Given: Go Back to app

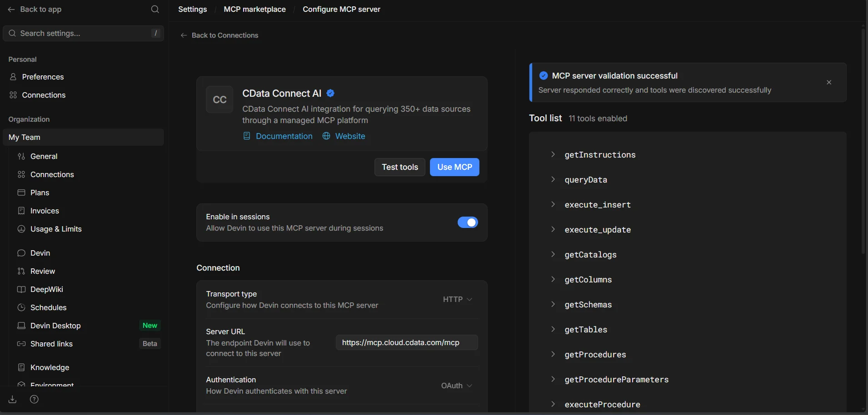Looking at the screenshot, I should tap(35, 9).
